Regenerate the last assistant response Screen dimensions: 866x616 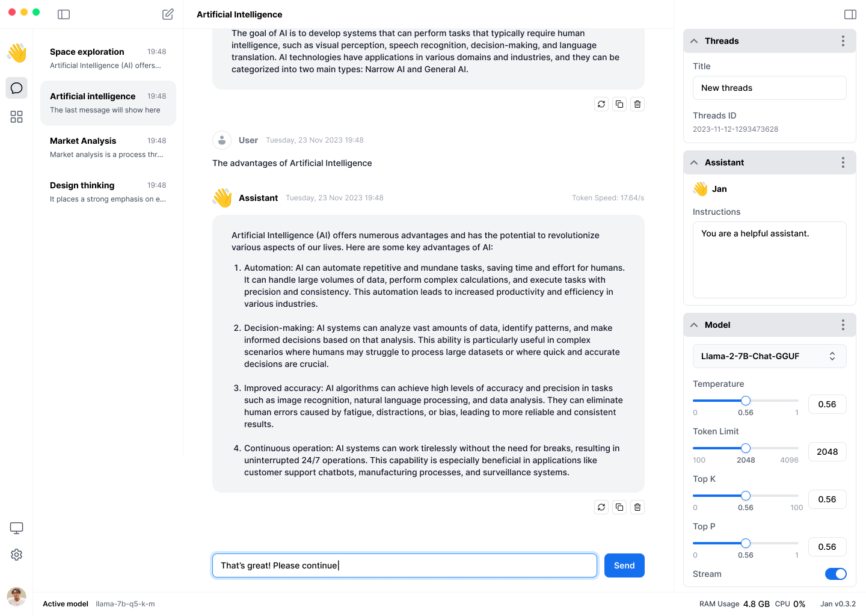pyautogui.click(x=601, y=507)
